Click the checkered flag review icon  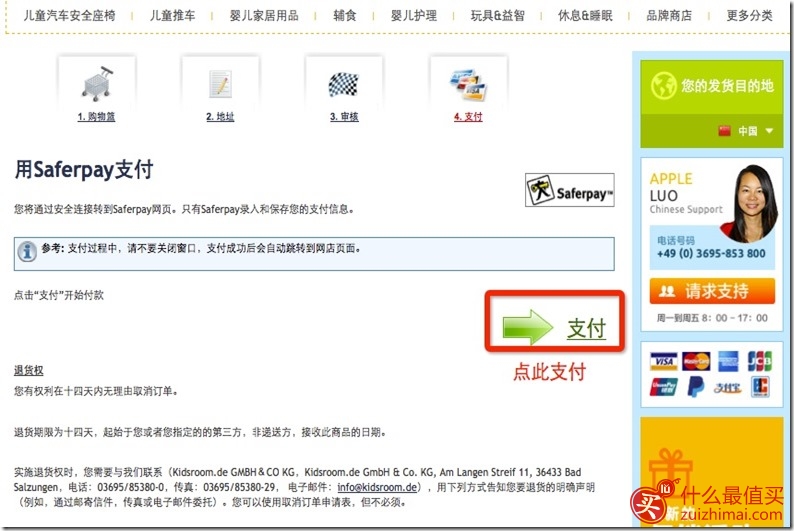coord(344,84)
